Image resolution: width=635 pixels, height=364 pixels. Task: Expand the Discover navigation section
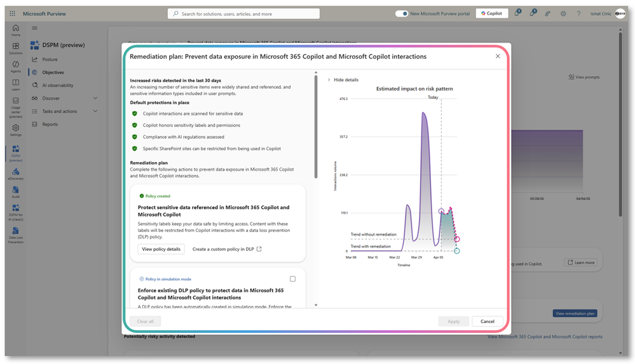[x=95, y=98]
